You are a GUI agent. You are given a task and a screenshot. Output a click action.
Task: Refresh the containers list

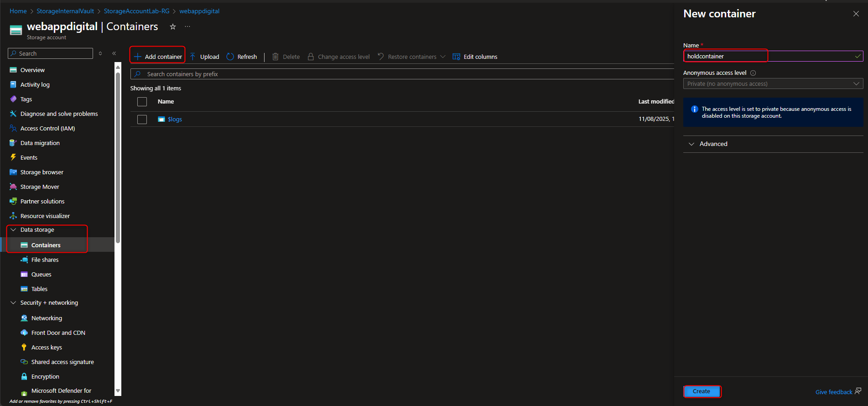(x=242, y=57)
